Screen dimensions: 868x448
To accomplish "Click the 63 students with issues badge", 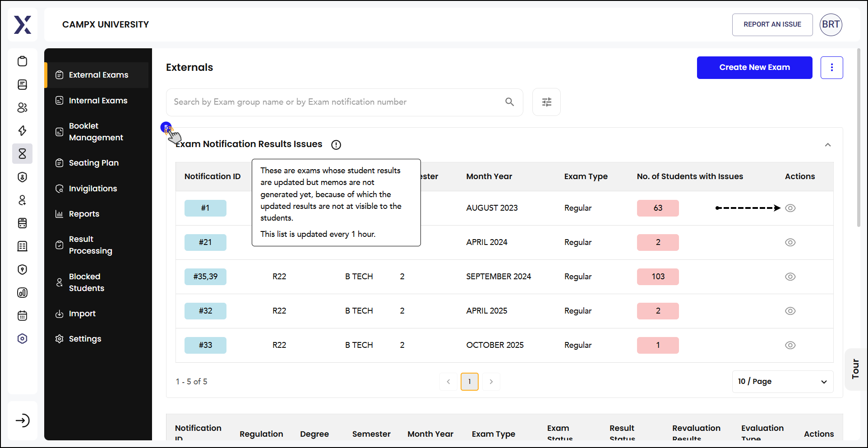I will [658, 208].
